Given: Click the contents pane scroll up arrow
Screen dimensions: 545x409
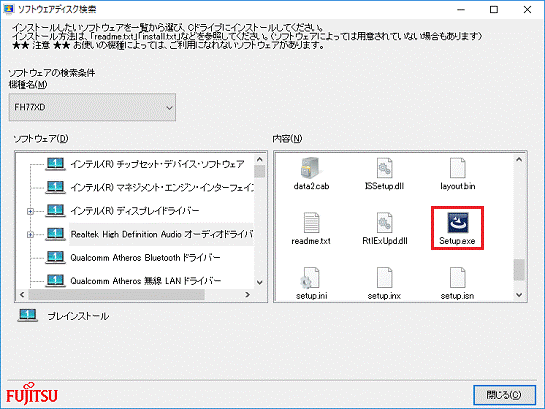Looking at the screenshot, I should pos(519,159).
